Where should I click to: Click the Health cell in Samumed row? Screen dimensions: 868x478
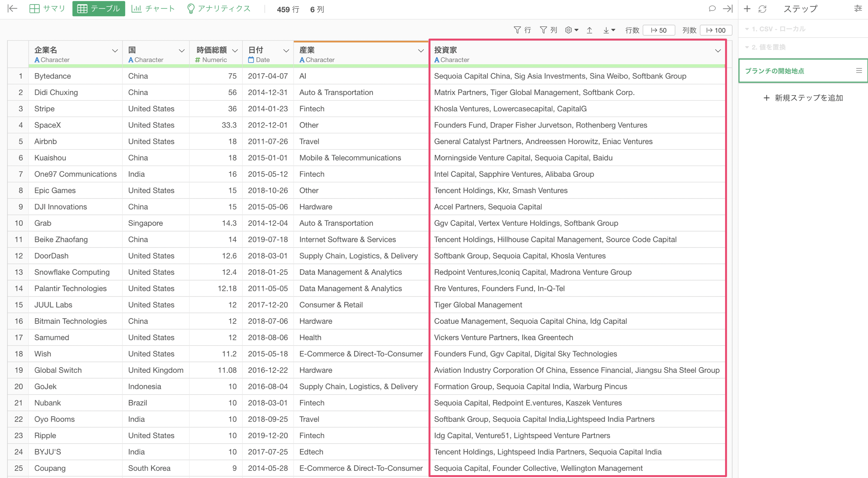click(x=361, y=338)
